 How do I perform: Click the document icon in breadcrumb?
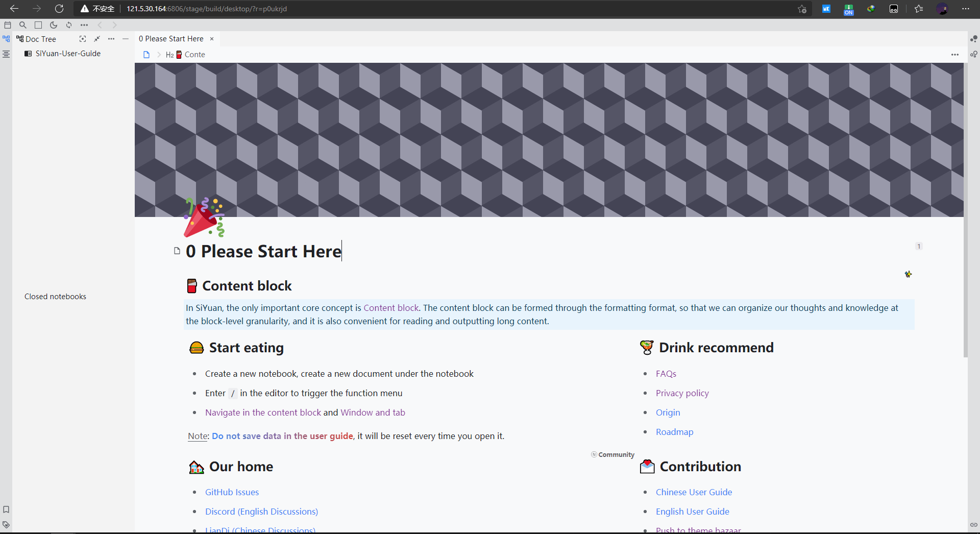(x=146, y=55)
